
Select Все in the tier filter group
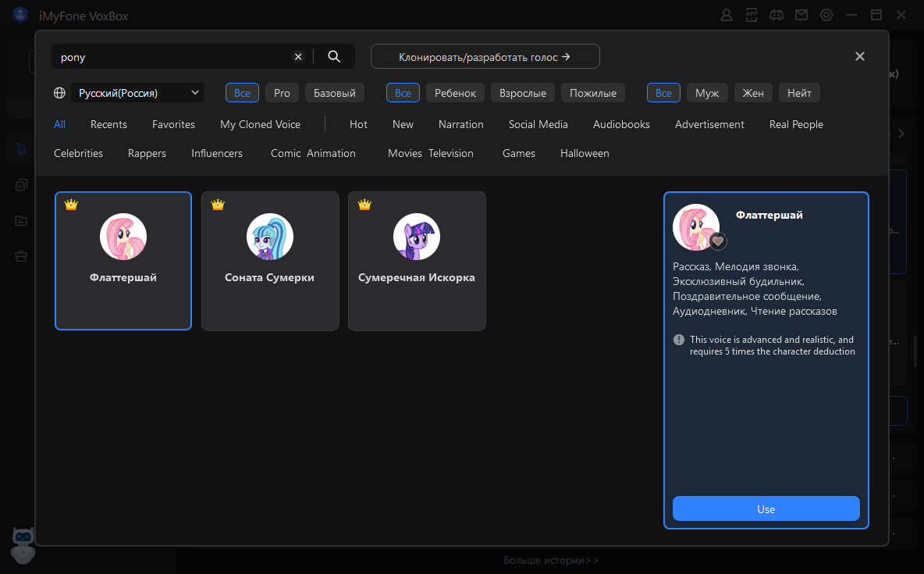(x=242, y=93)
